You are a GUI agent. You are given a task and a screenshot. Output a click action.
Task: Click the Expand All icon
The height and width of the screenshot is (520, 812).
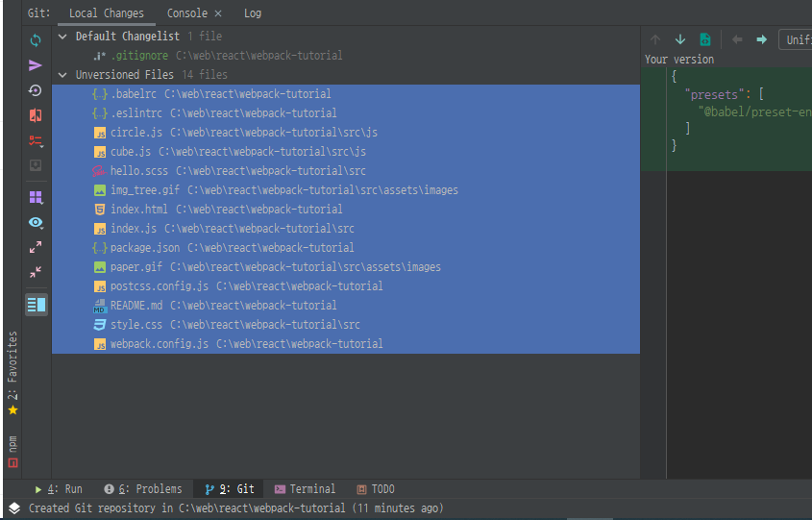36,247
